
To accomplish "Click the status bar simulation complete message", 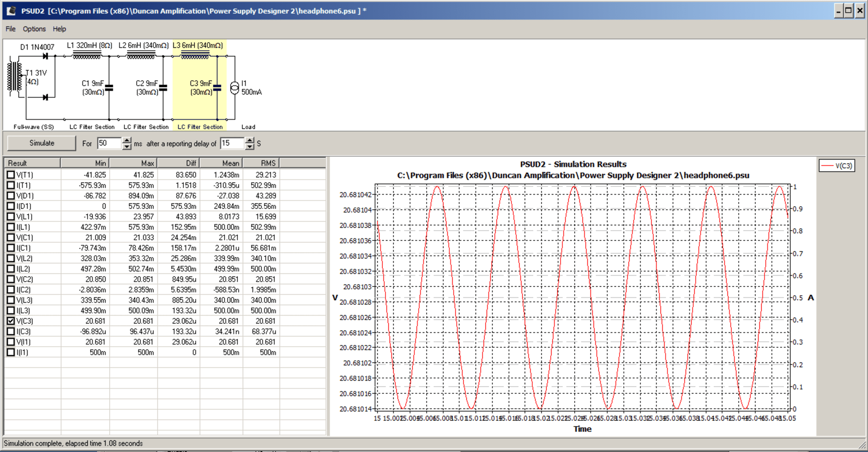I will tap(73, 443).
